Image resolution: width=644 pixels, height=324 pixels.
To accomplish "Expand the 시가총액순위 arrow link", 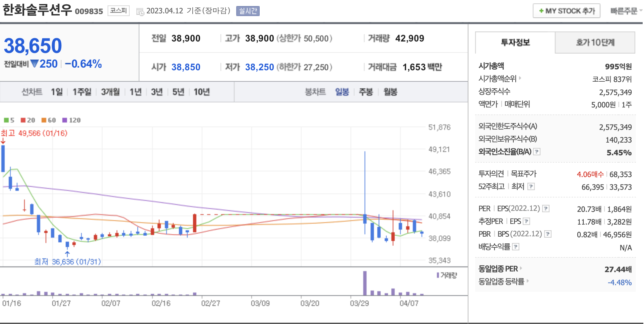I will click(x=520, y=78).
